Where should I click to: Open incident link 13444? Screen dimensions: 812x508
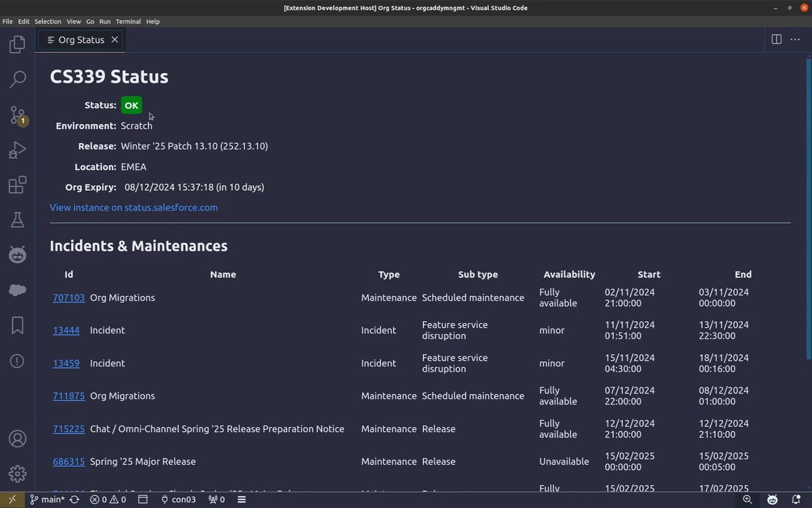(66, 330)
